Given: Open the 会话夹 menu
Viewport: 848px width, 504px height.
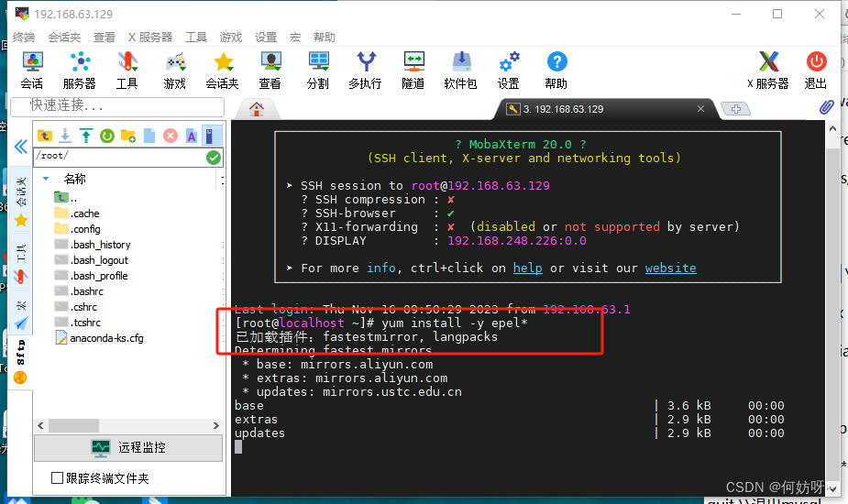Looking at the screenshot, I should (64, 38).
